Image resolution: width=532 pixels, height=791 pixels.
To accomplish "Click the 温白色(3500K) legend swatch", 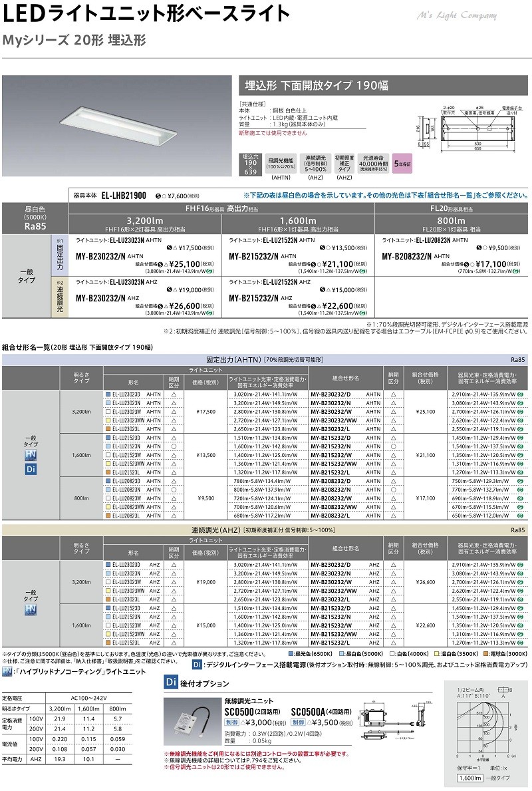I will (x=437, y=654).
